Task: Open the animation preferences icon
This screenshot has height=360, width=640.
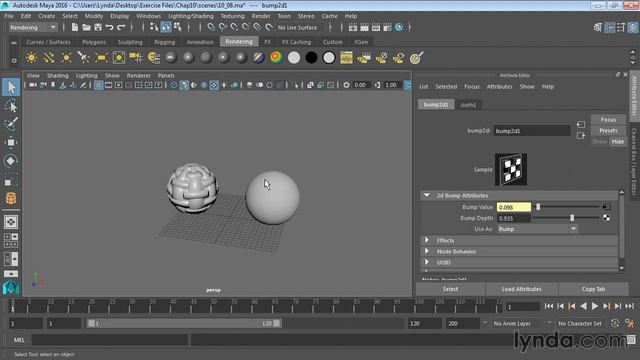Action: pos(630,323)
